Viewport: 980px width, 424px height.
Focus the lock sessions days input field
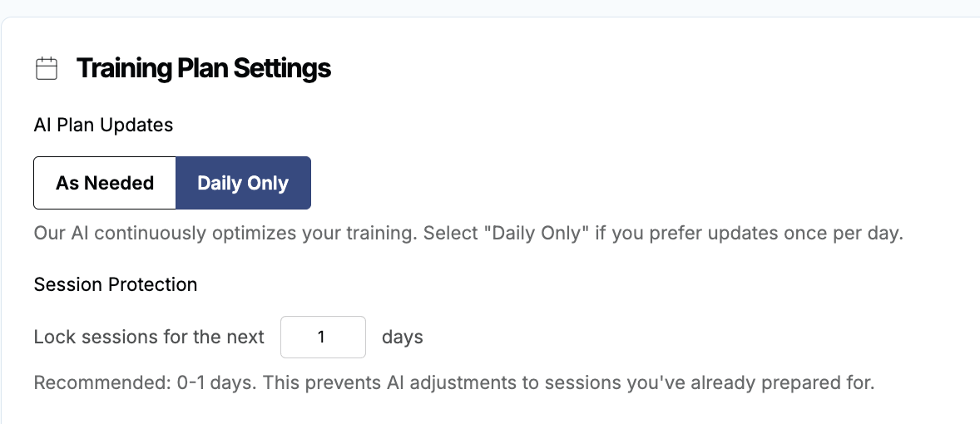click(323, 338)
